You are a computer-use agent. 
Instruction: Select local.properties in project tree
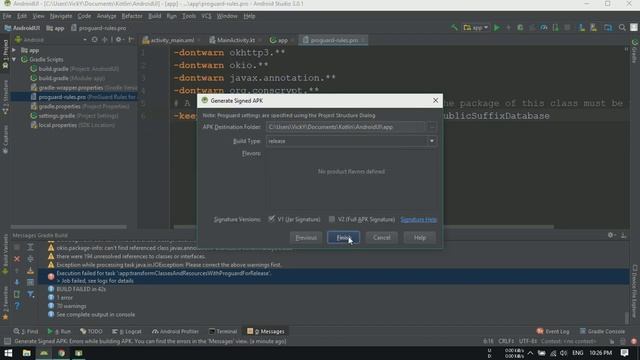pos(72,125)
